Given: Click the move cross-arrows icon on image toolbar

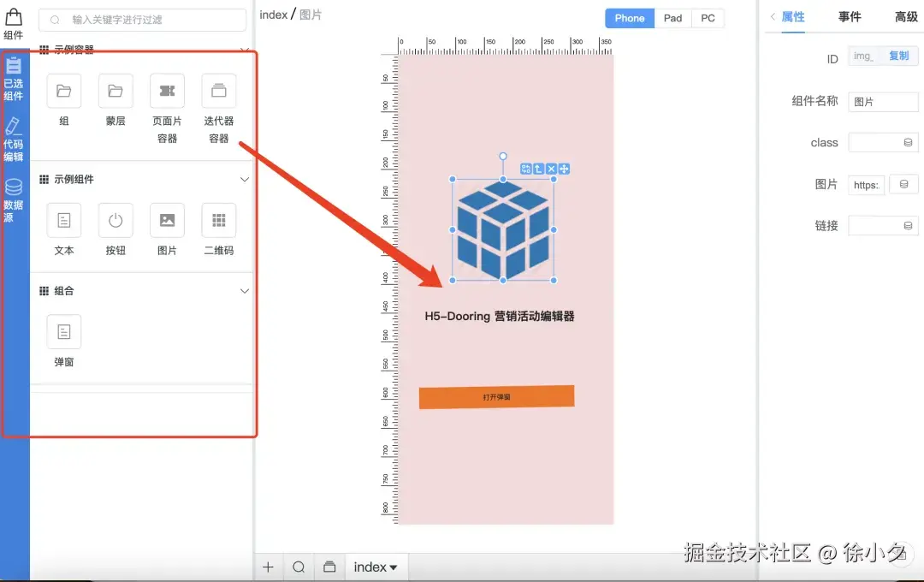Looking at the screenshot, I should (x=564, y=169).
